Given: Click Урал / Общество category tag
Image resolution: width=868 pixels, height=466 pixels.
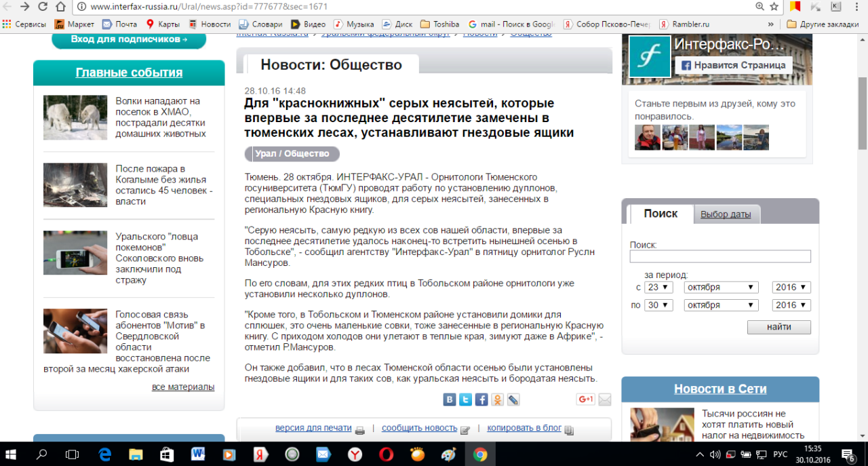Looking at the screenshot, I should (x=292, y=153).
